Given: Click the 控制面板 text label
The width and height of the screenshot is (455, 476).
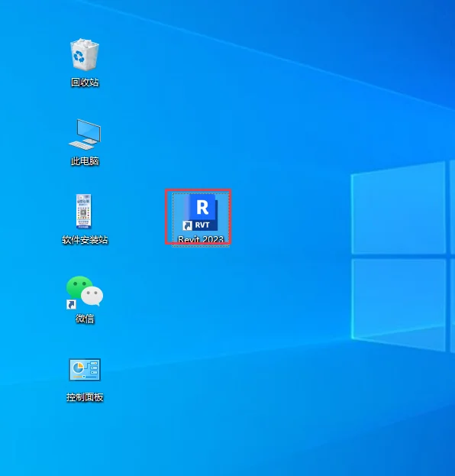Looking at the screenshot, I should click(x=85, y=397).
